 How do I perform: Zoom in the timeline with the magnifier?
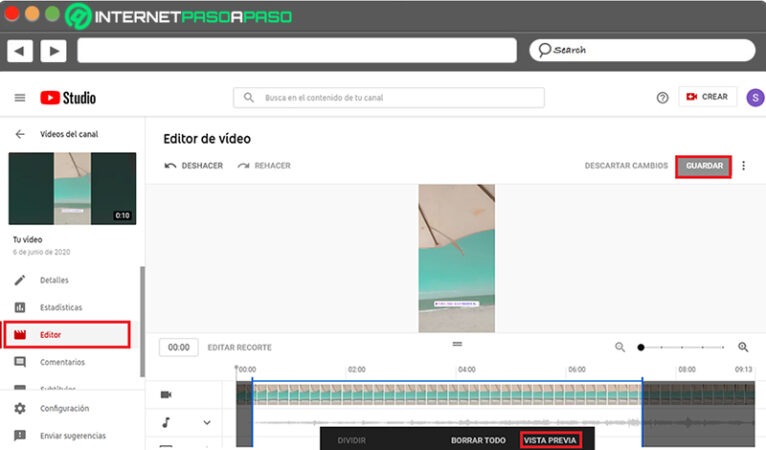[743, 347]
